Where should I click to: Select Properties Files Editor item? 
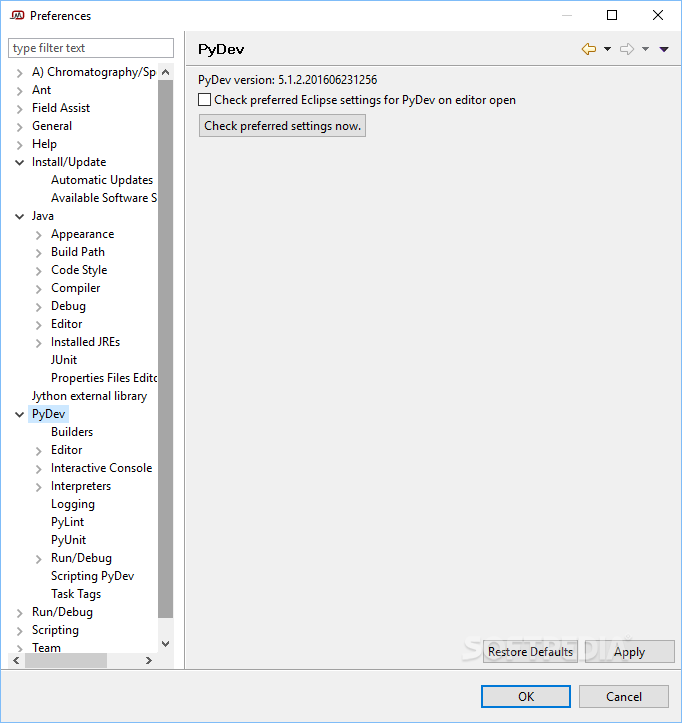(x=104, y=378)
